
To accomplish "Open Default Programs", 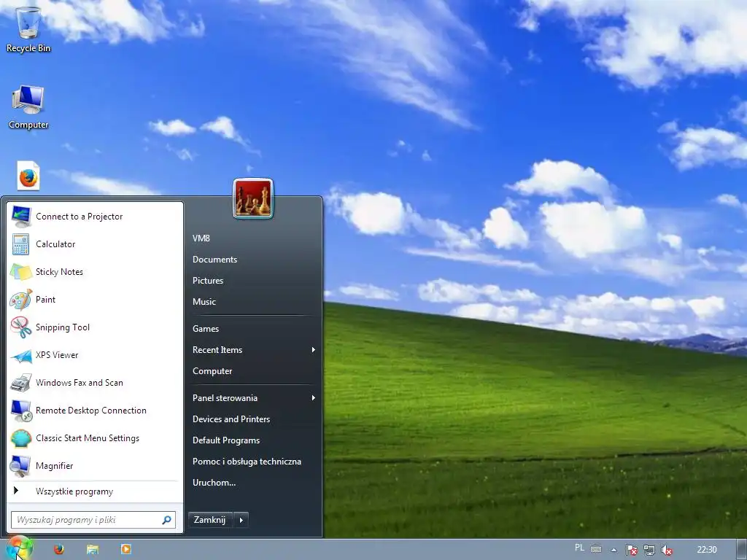I will (226, 440).
